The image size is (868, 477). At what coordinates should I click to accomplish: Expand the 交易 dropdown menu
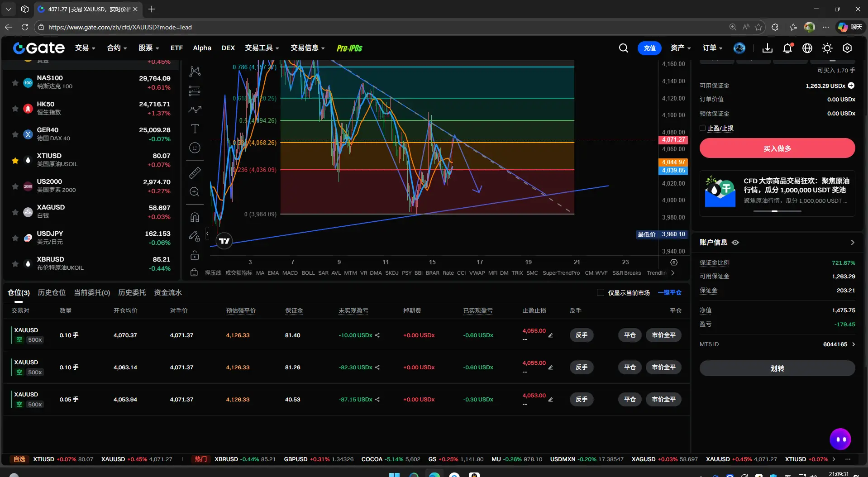coord(85,48)
